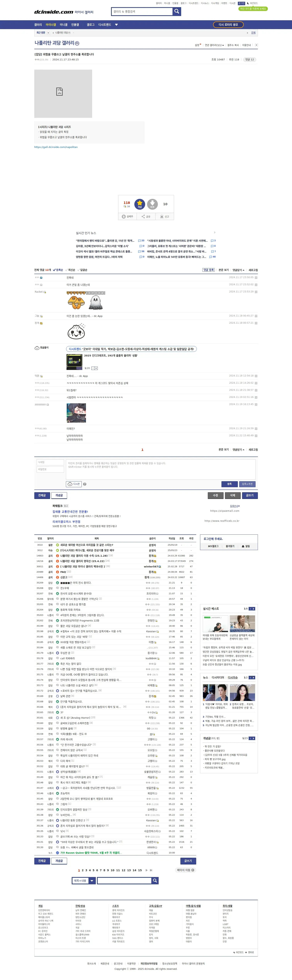This screenshot has height=980, width=292.
Task: Switch to the 디시미디어 news tab
Action: 218,678
